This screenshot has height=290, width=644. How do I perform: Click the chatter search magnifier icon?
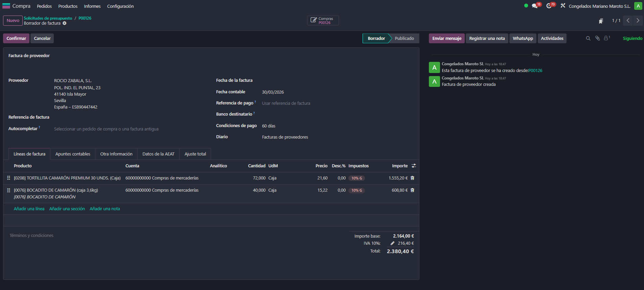click(588, 39)
